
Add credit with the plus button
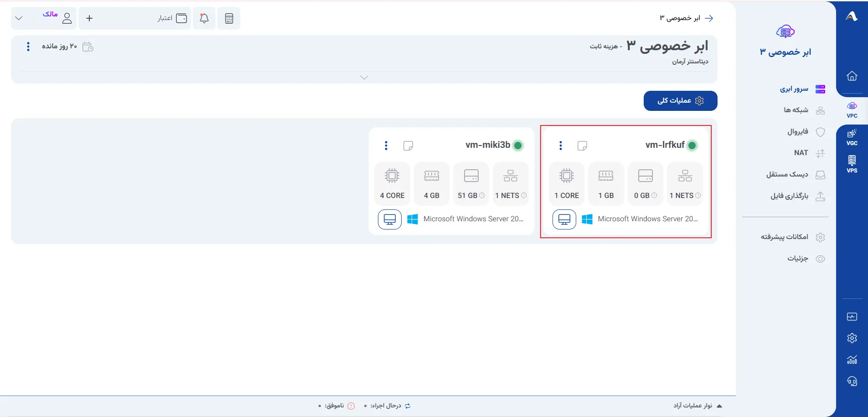tap(89, 18)
